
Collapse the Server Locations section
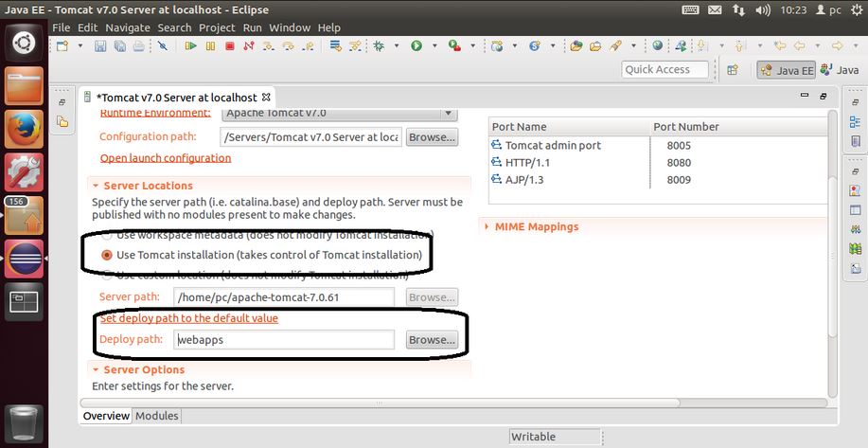pos(96,186)
